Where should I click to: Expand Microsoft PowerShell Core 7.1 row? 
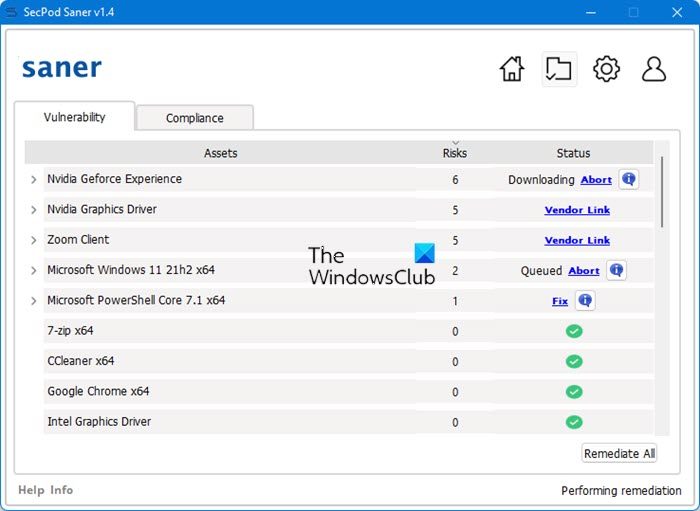point(33,301)
